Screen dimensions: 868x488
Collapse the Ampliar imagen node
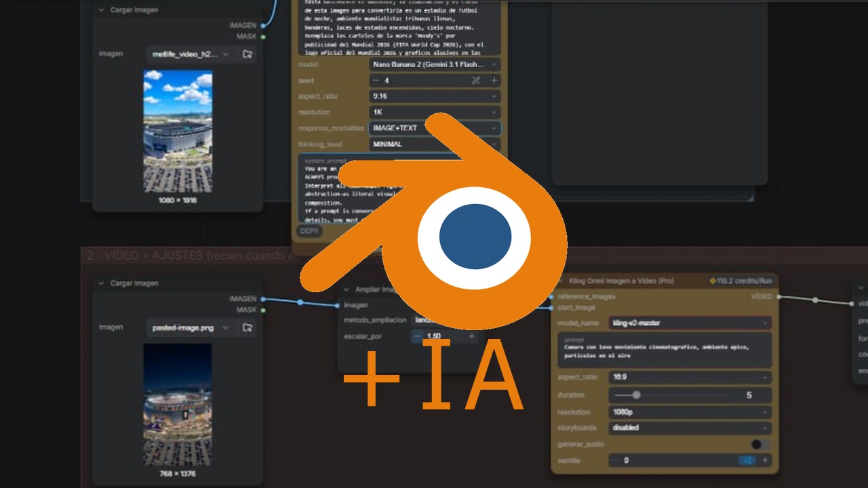347,289
